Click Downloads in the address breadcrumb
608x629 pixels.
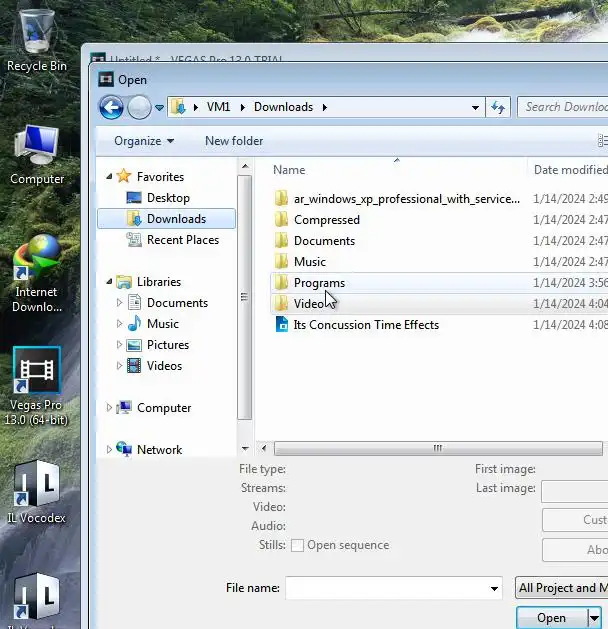[283, 107]
